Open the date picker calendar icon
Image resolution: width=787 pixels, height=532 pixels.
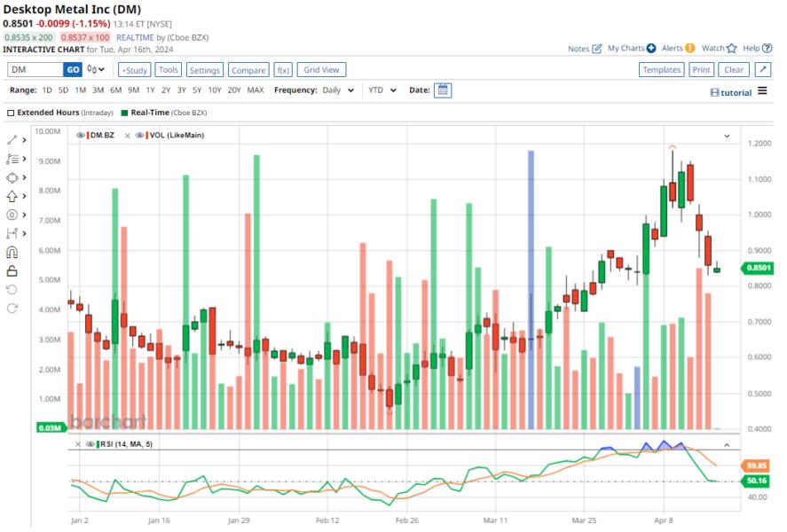[x=442, y=90]
